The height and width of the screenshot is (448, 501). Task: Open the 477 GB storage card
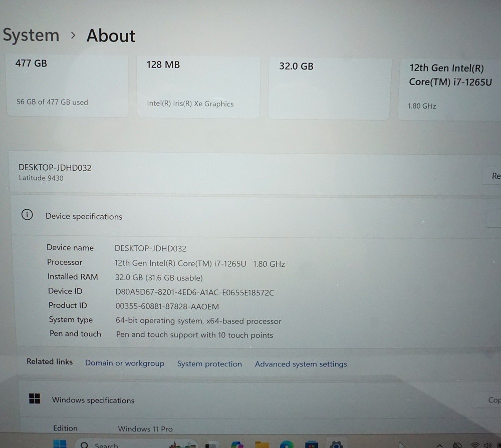coord(68,85)
